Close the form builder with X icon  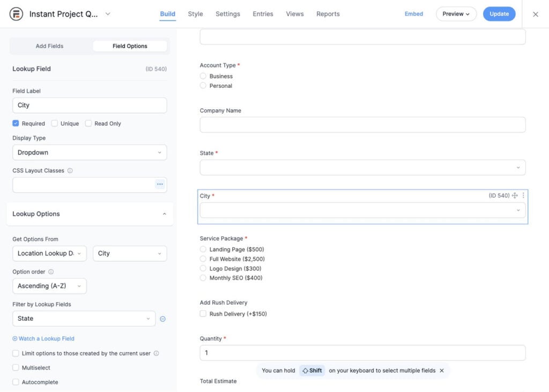tap(536, 14)
